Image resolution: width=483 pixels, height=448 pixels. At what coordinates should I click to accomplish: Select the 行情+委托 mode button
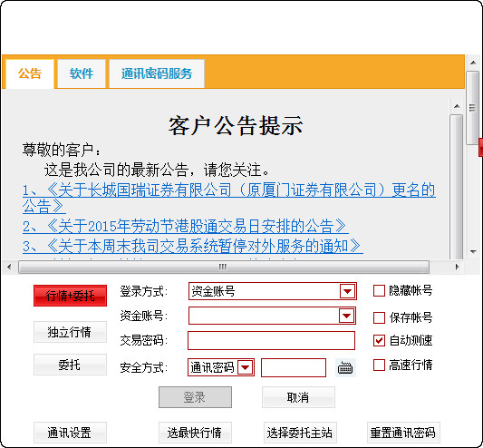pyautogui.click(x=70, y=296)
